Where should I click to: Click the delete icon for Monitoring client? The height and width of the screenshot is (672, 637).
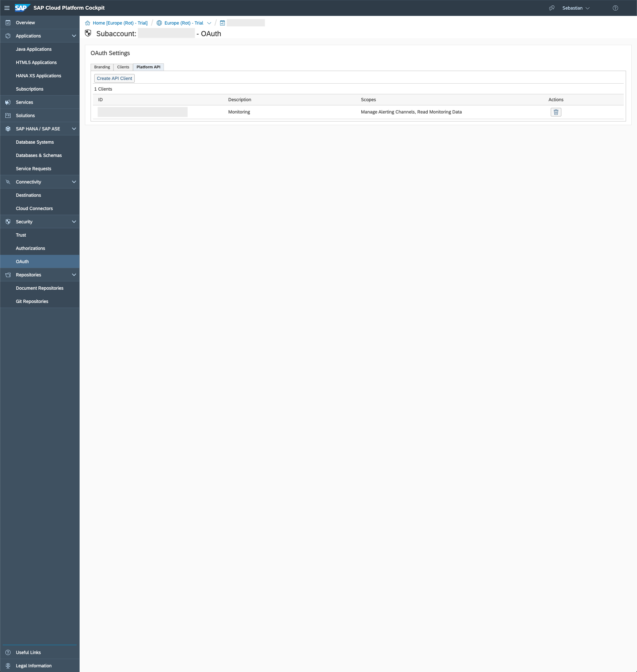point(556,112)
